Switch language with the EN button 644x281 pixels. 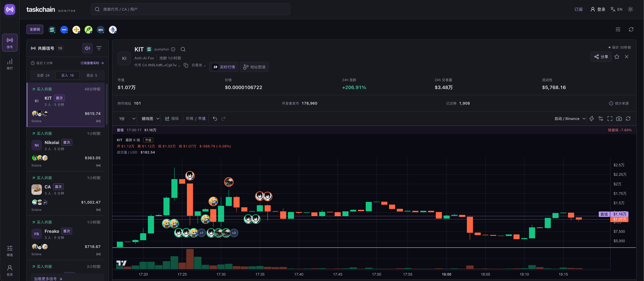tap(616, 9)
